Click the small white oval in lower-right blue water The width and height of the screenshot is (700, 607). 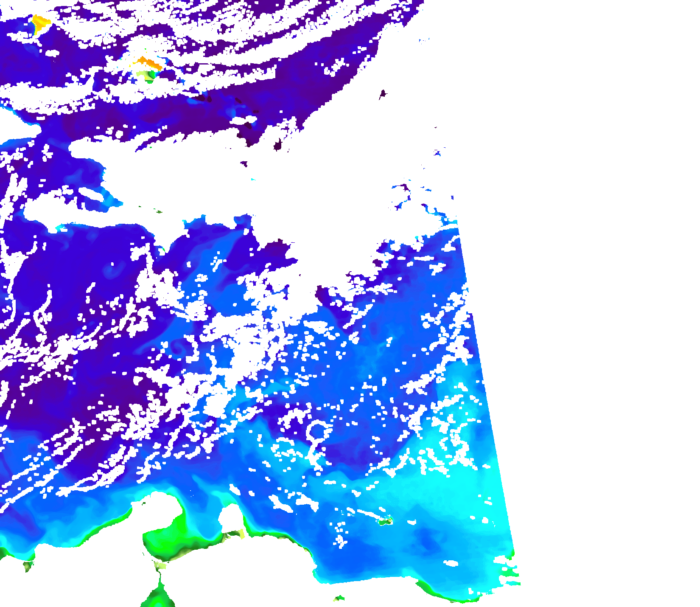(x=451, y=564)
